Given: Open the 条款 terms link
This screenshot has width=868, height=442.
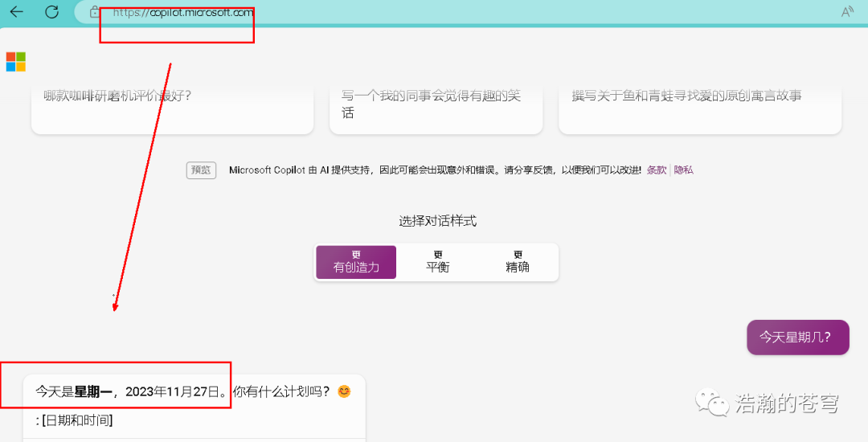Looking at the screenshot, I should click(657, 170).
